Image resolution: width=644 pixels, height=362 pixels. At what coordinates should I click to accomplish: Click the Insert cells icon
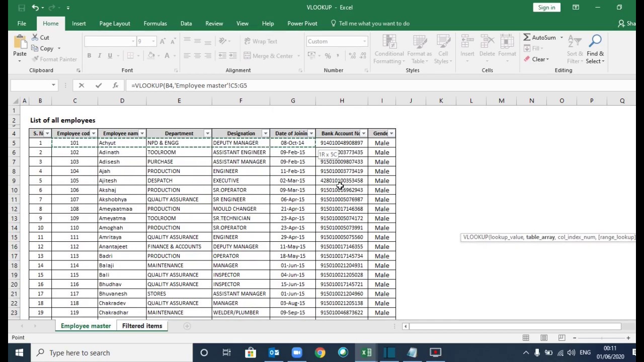467,42
